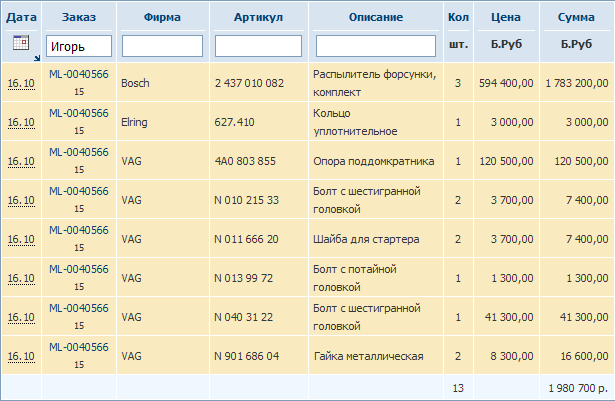
Task: Open the calendar date picker icon
Action: click(x=20, y=42)
